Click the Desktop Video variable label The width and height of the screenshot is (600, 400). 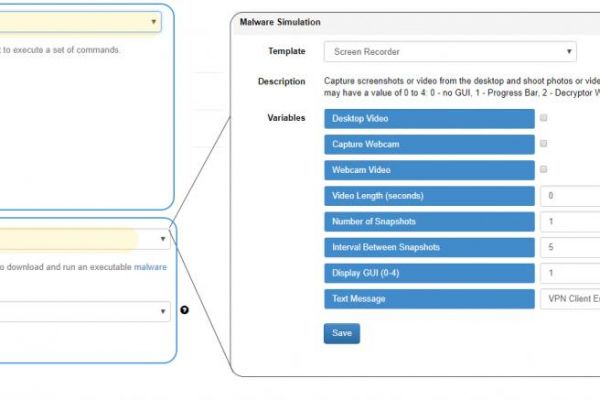point(429,118)
